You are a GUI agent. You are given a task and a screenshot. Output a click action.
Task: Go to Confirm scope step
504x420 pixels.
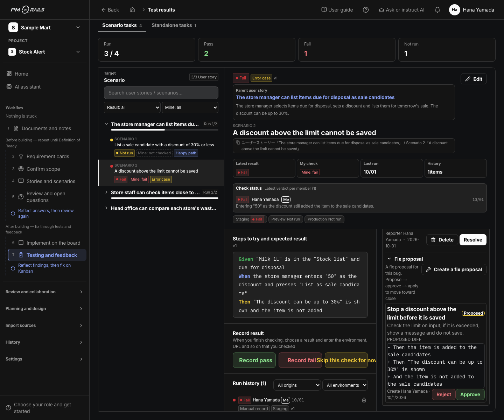tap(47, 169)
